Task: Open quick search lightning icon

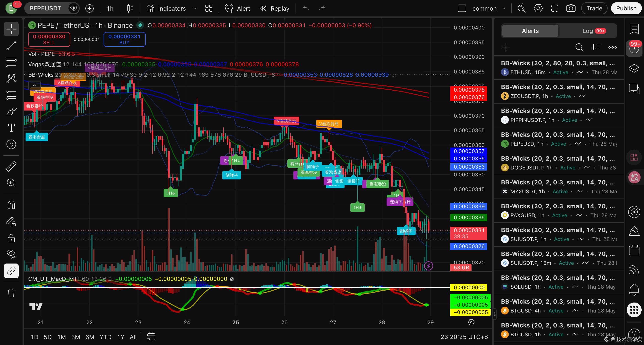Action: click(x=522, y=8)
